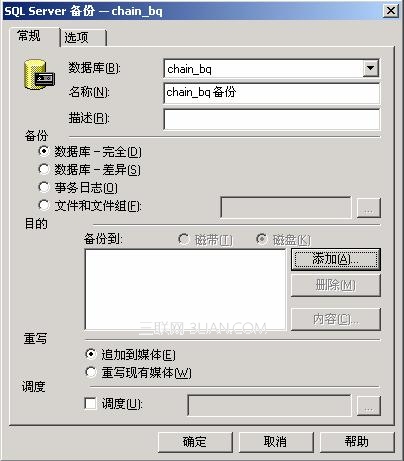Click the 确定 button

tap(195, 442)
